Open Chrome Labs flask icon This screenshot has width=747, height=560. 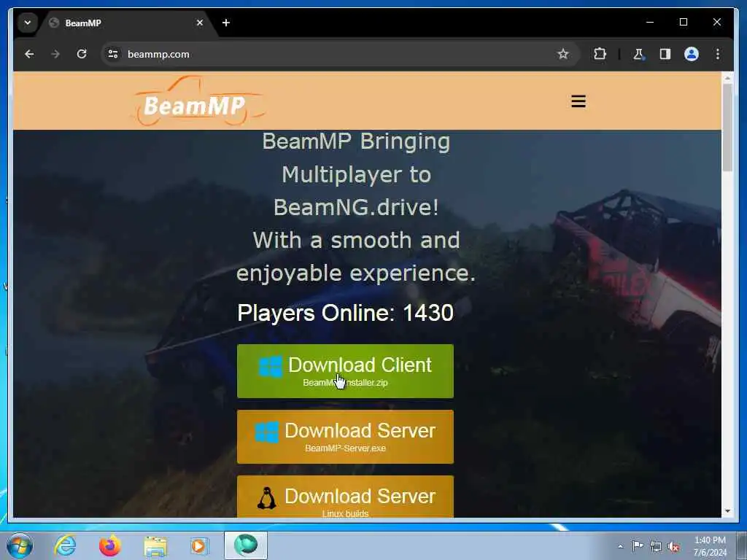coord(638,54)
